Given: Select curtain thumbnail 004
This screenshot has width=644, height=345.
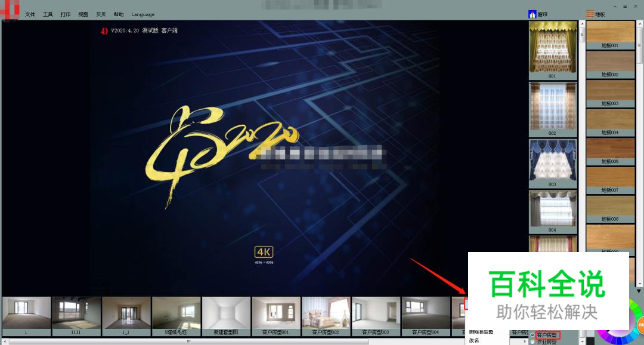Looking at the screenshot, I should tap(553, 211).
